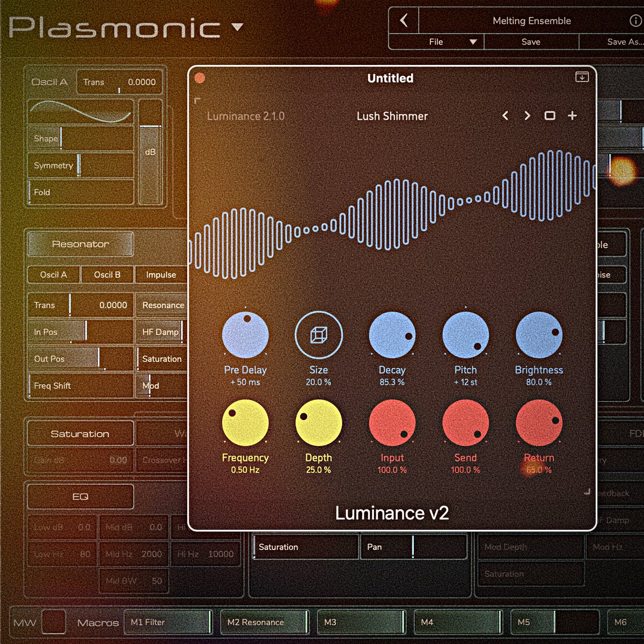Click the plus icon to add preset
Image resolution: width=644 pixels, height=644 pixels.
572,115
